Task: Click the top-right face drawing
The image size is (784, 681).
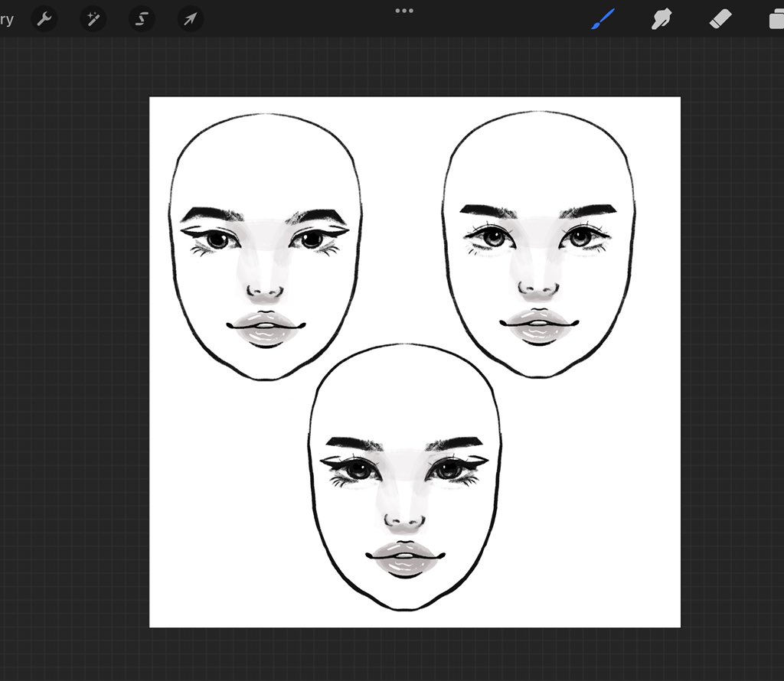Action: (538, 244)
